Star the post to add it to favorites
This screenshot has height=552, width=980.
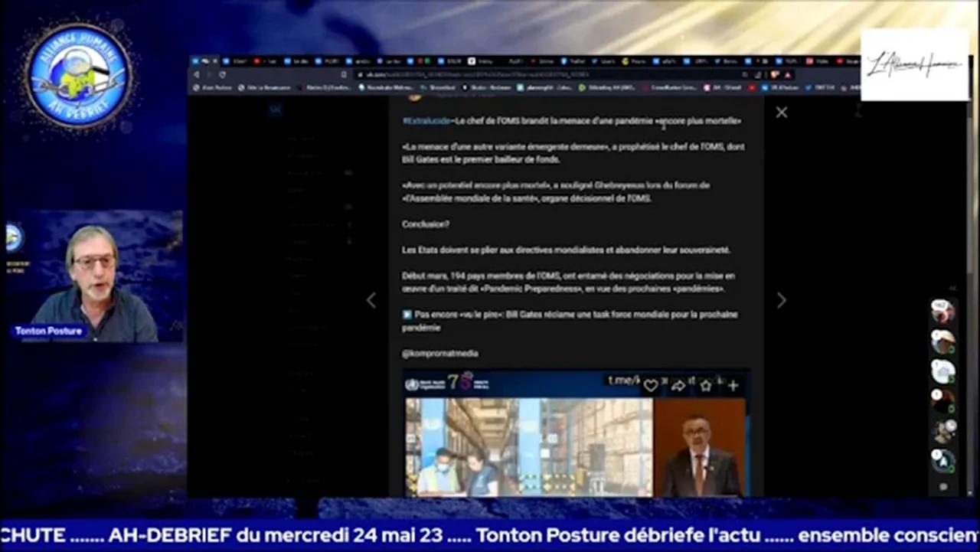(706, 386)
